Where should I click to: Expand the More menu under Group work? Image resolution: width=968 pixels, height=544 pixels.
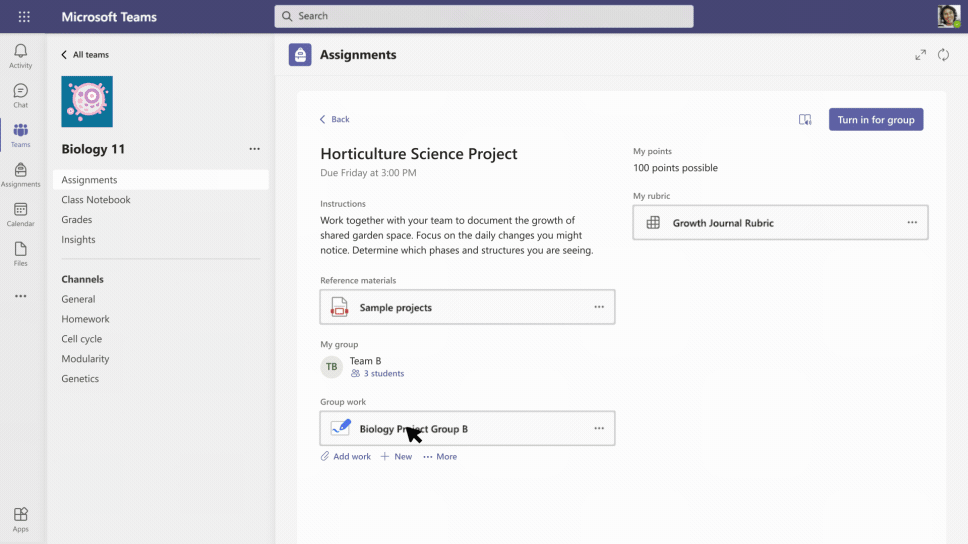point(440,457)
